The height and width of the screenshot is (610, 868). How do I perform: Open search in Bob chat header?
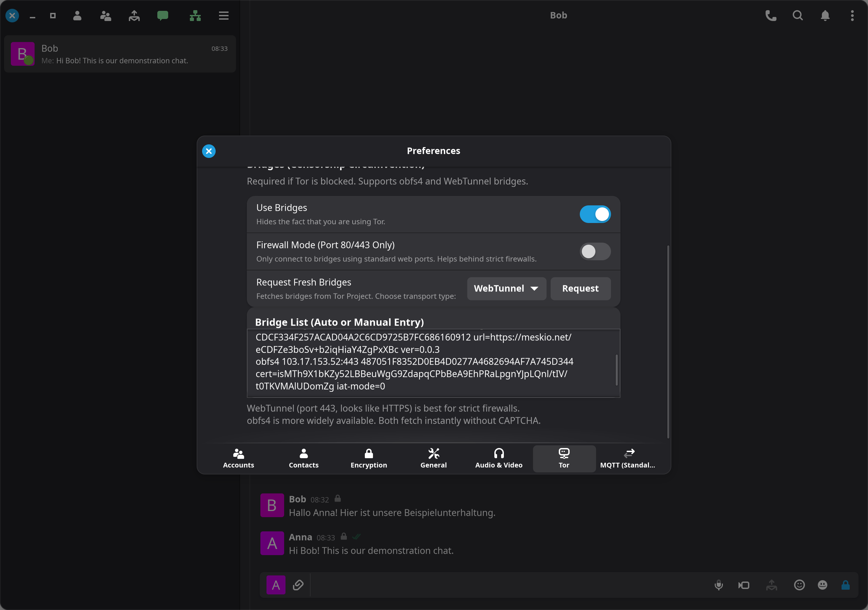coord(798,16)
